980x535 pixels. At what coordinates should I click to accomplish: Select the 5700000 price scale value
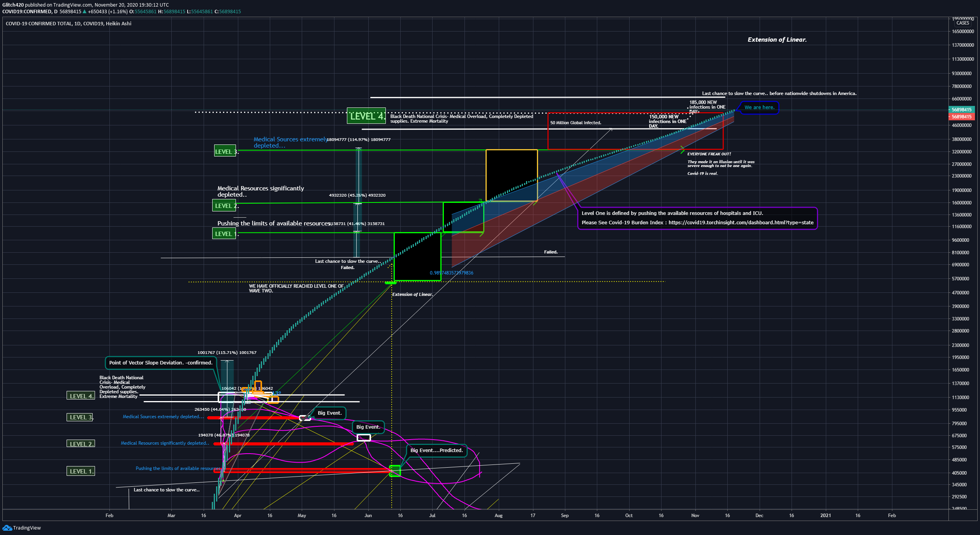click(960, 279)
